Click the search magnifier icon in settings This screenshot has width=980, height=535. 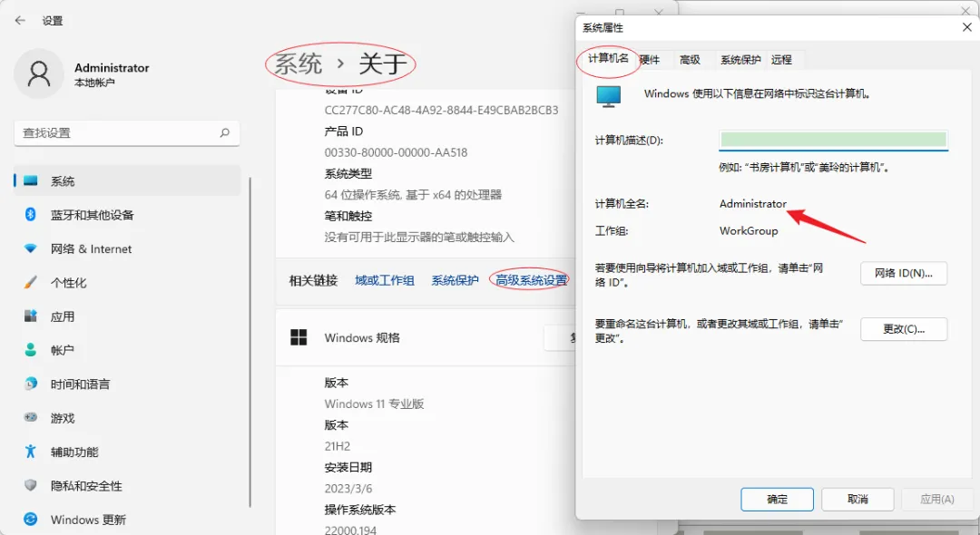click(225, 132)
